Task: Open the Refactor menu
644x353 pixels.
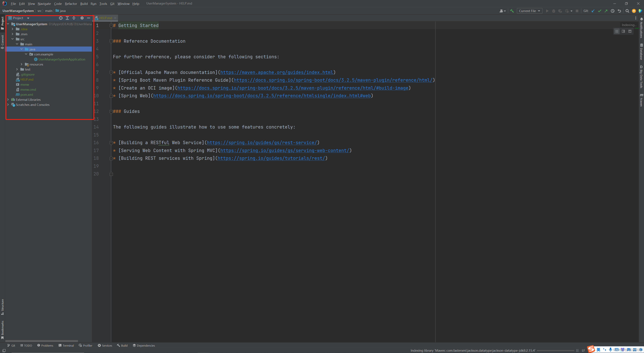Action: point(71,4)
